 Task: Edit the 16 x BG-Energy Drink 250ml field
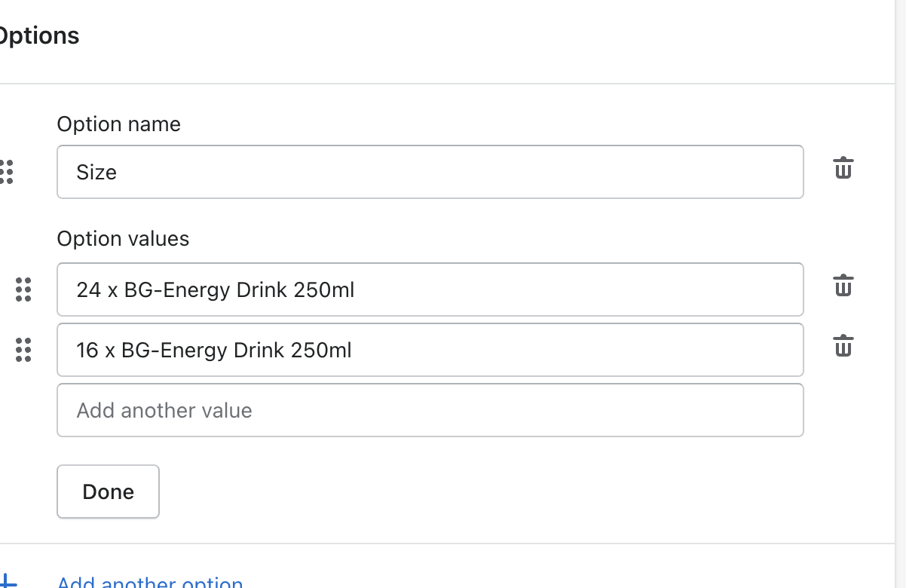(x=430, y=350)
